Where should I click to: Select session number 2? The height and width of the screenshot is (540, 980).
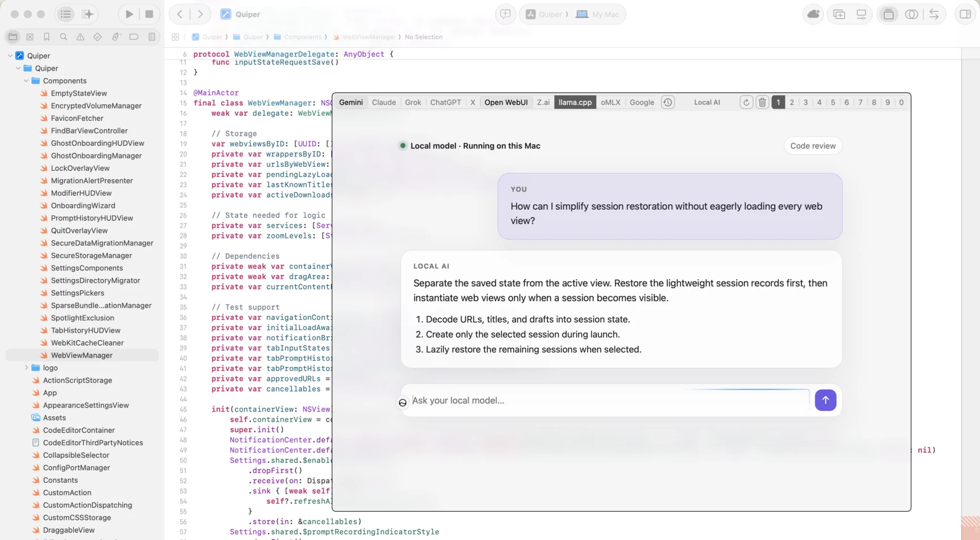point(792,103)
